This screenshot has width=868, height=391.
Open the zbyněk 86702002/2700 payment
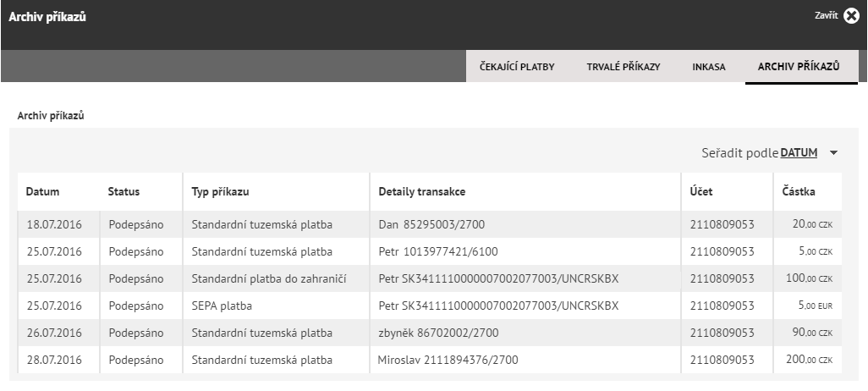(430, 333)
